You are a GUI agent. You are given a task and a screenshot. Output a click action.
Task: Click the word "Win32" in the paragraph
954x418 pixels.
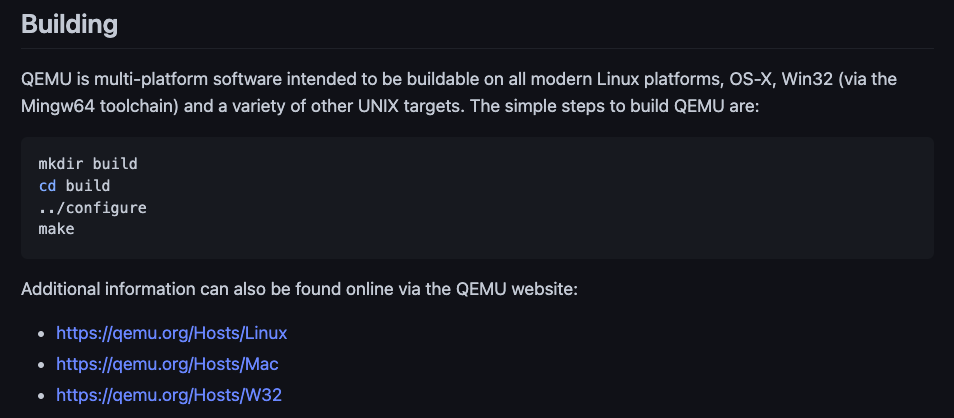807,80
